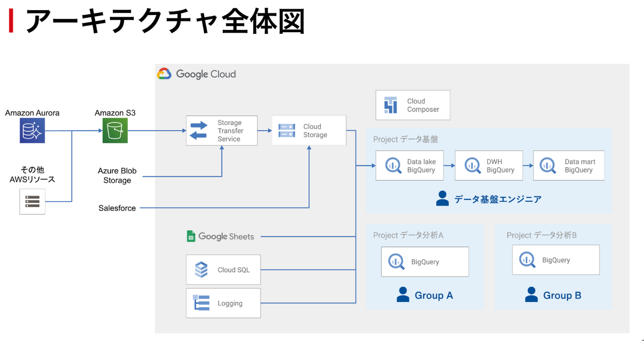Click the other AWS resources server icon

[x=32, y=202]
